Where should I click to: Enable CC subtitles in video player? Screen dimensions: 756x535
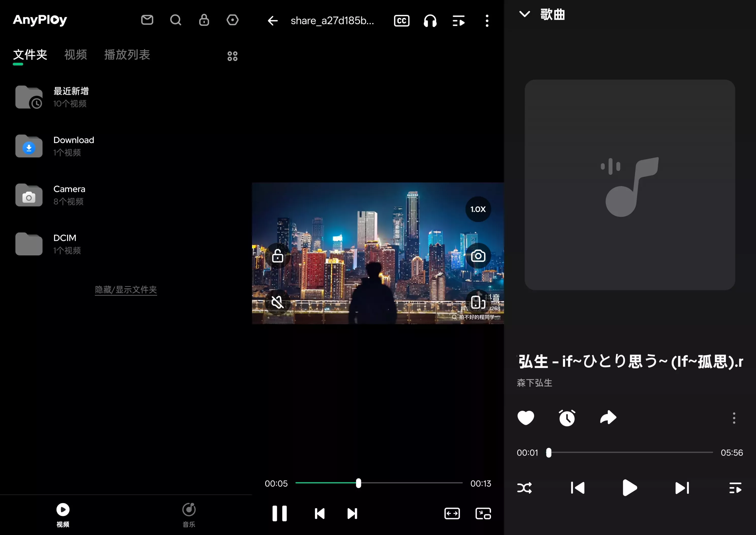[x=402, y=21]
